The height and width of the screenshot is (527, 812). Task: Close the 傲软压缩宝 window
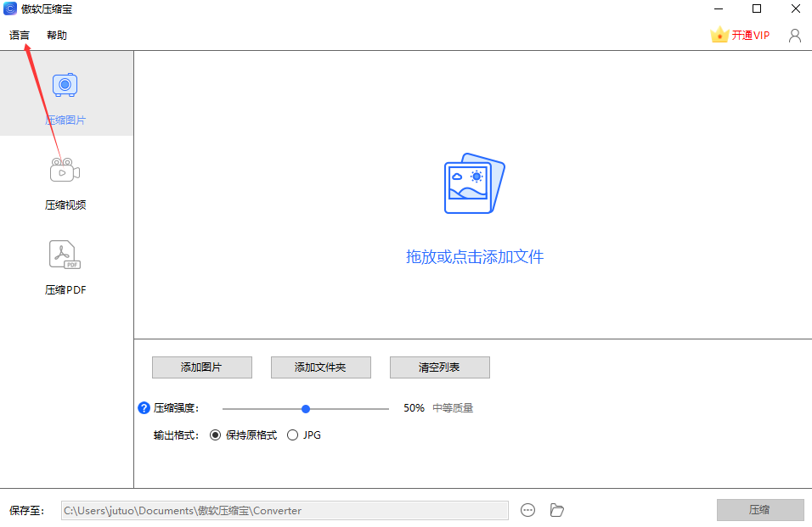point(796,8)
